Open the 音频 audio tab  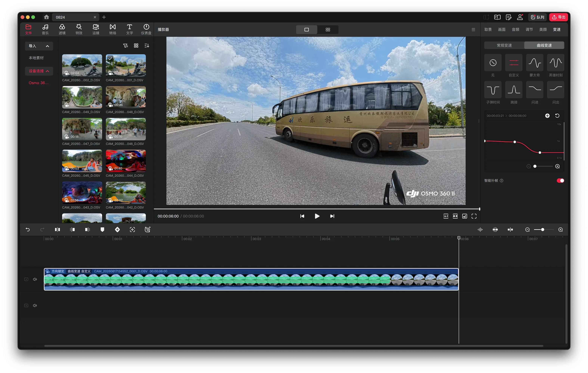[x=516, y=29]
